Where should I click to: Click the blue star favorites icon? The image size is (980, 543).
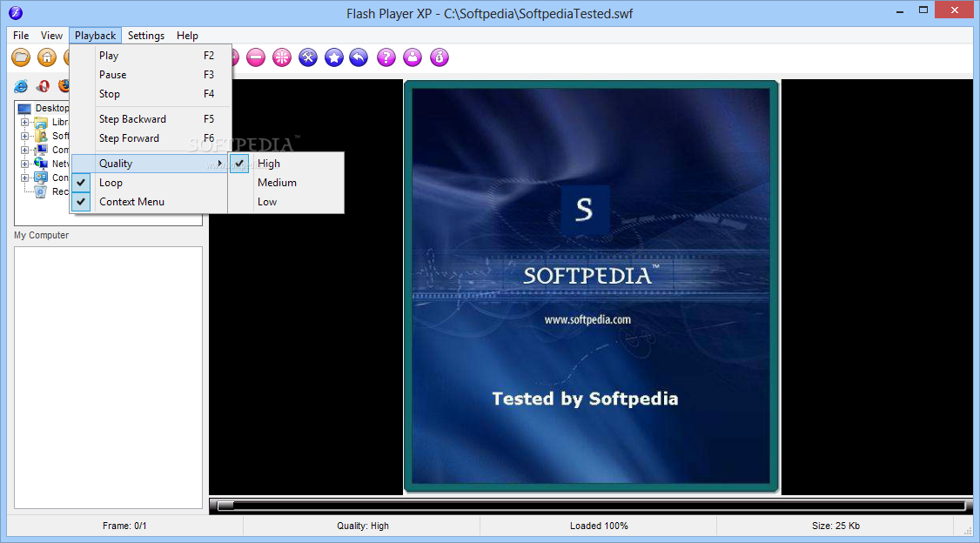[x=333, y=57]
